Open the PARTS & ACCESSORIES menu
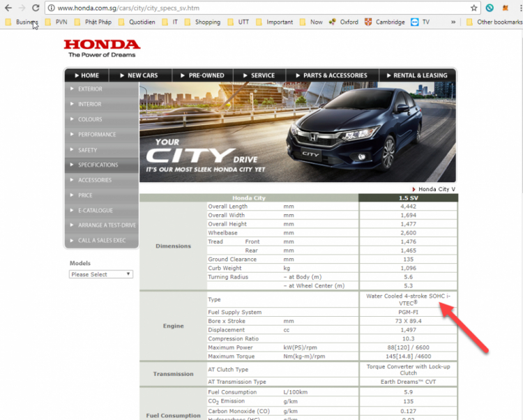Viewport: 523px width, 420px height. point(332,75)
